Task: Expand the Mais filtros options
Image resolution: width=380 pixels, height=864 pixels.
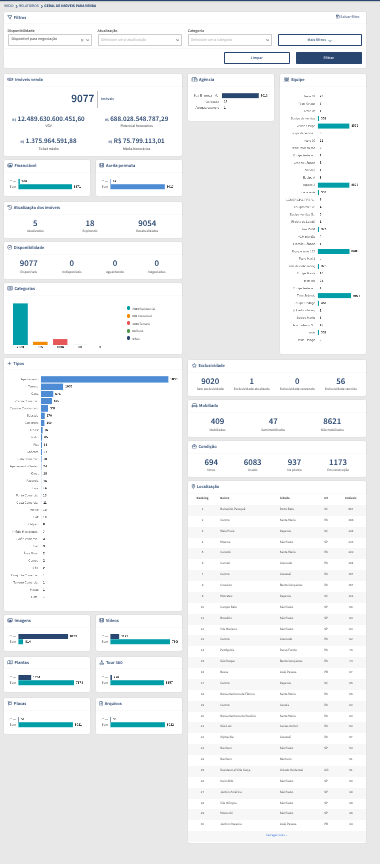Action: (x=320, y=40)
